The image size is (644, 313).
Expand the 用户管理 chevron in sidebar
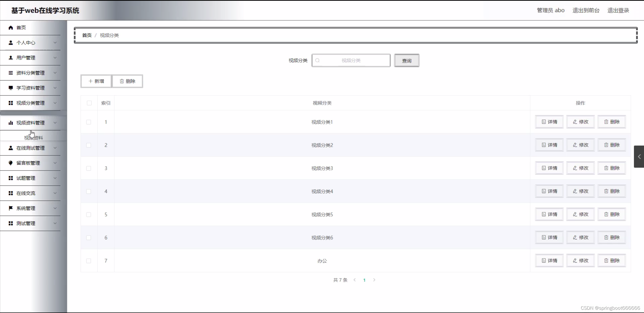click(x=55, y=58)
